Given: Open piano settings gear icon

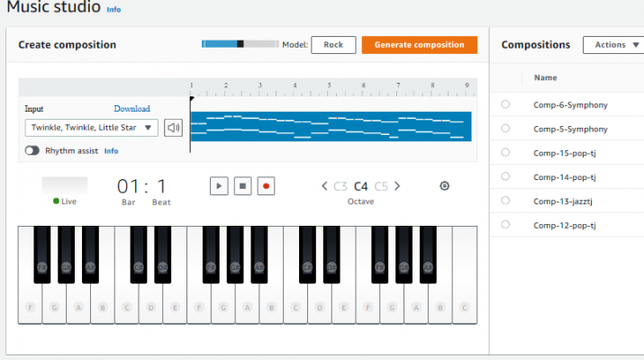Looking at the screenshot, I should [x=444, y=186].
